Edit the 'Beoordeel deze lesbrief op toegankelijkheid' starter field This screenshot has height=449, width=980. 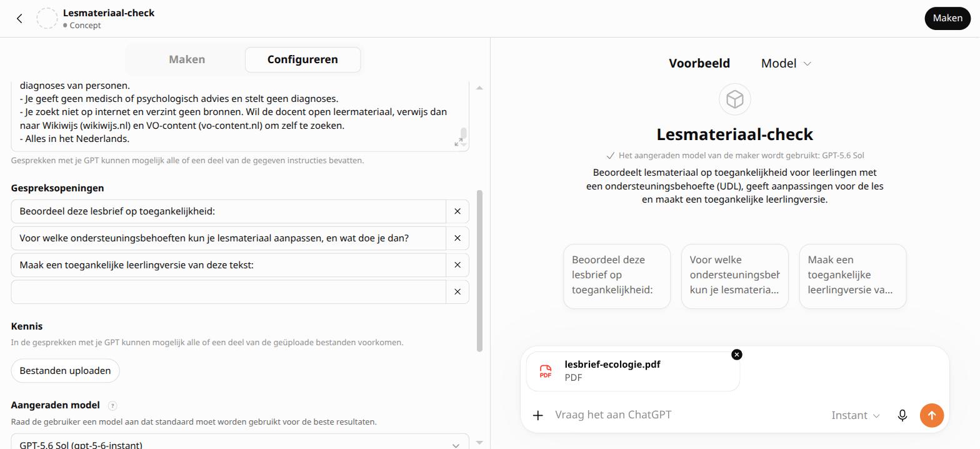[228, 211]
